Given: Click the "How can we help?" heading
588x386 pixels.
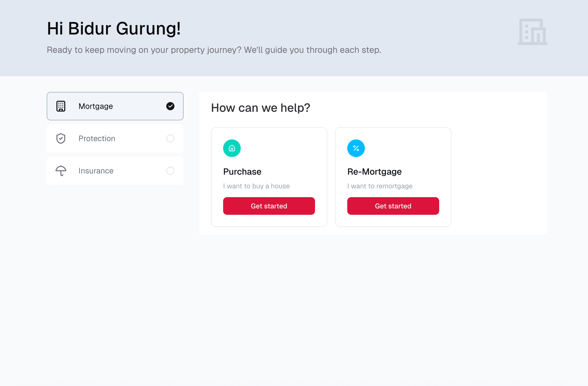Looking at the screenshot, I should 261,108.
